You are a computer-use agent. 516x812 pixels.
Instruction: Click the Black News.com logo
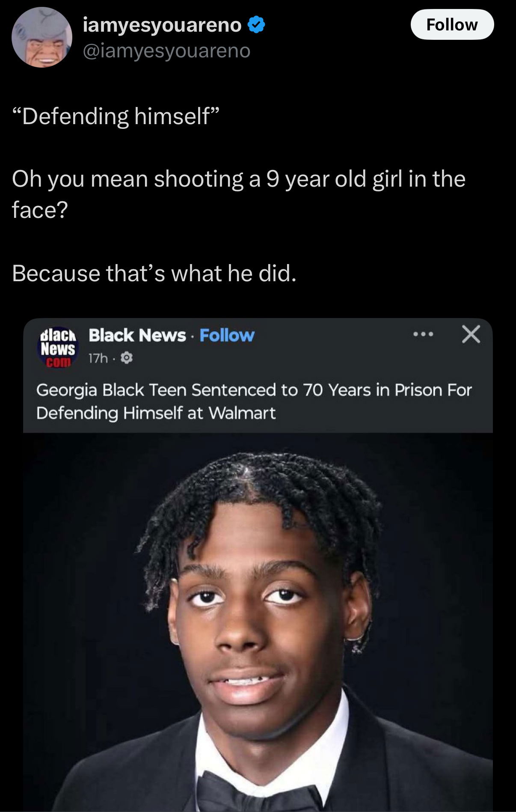[58, 348]
